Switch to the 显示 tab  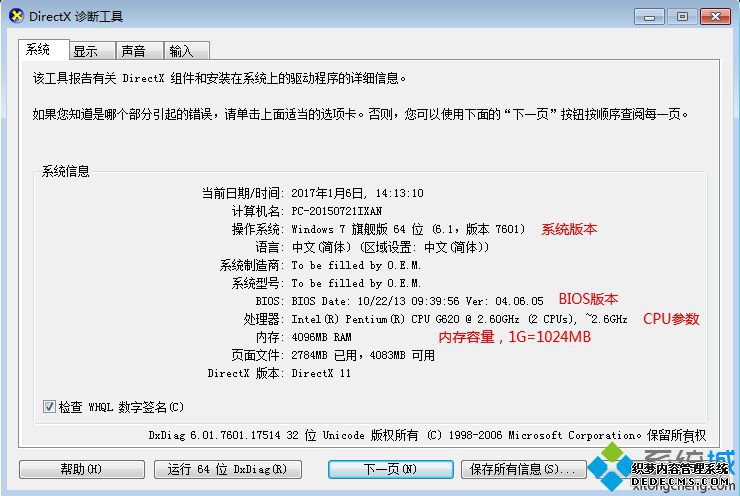pos(92,50)
